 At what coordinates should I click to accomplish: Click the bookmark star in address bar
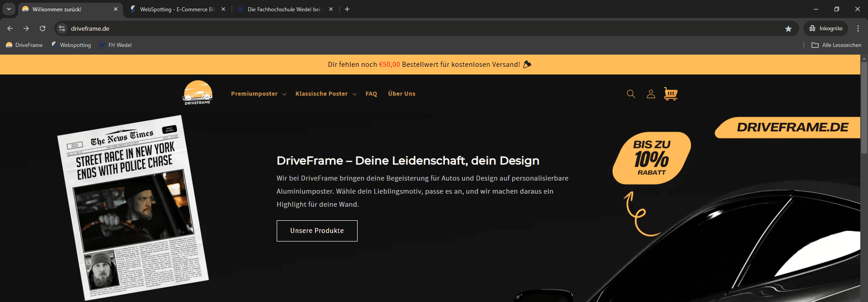pos(788,28)
